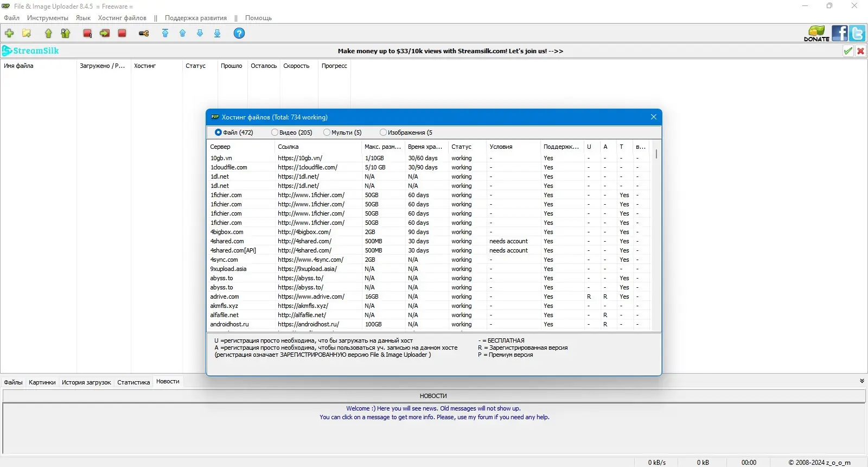Viewport: 868px width, 467px height.
Task: Switch to the Статистика tab
Action: tap(133, 382)
